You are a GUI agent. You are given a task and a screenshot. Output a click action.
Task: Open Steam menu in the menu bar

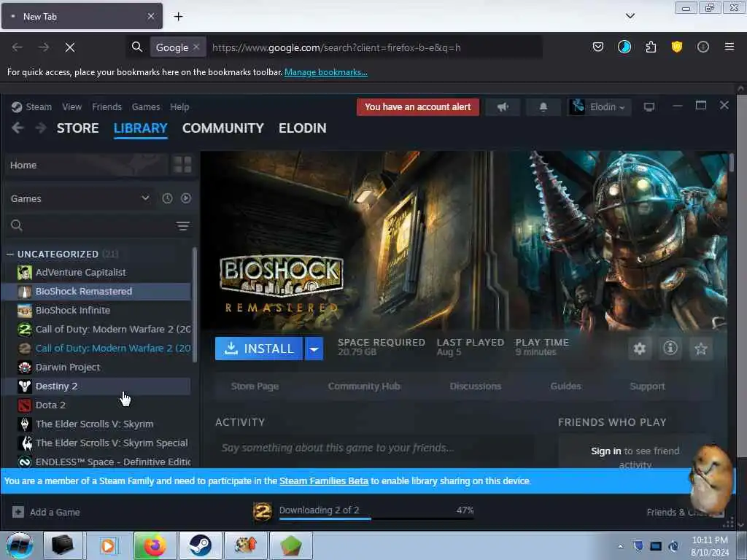pos(39,106)
